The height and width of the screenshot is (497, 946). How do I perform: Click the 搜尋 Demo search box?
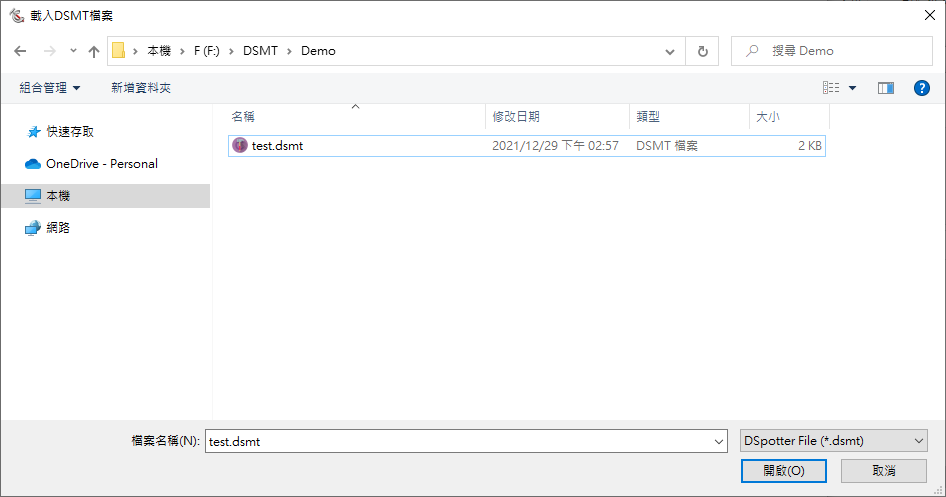click(x=840, y=51)
